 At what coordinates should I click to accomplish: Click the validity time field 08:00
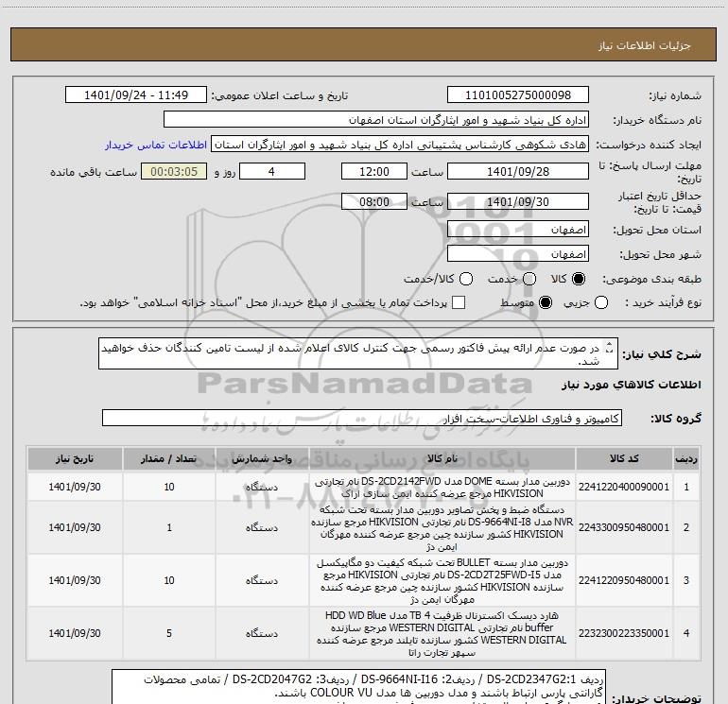374,201
